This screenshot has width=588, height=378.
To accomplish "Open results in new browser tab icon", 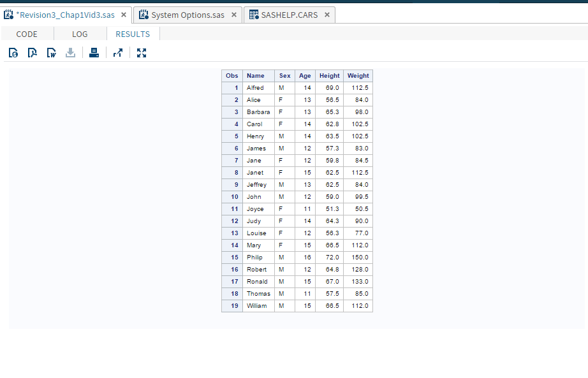I will [118, 53].
